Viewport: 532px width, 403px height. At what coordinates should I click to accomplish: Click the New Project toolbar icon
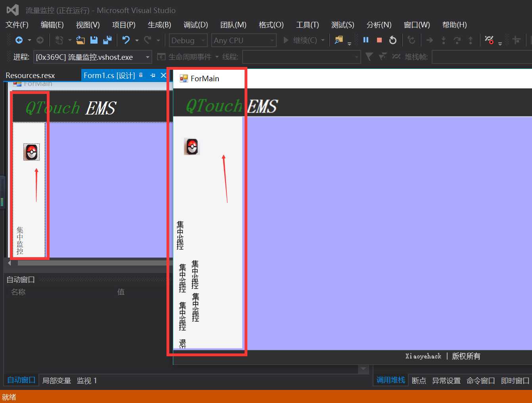59,40
